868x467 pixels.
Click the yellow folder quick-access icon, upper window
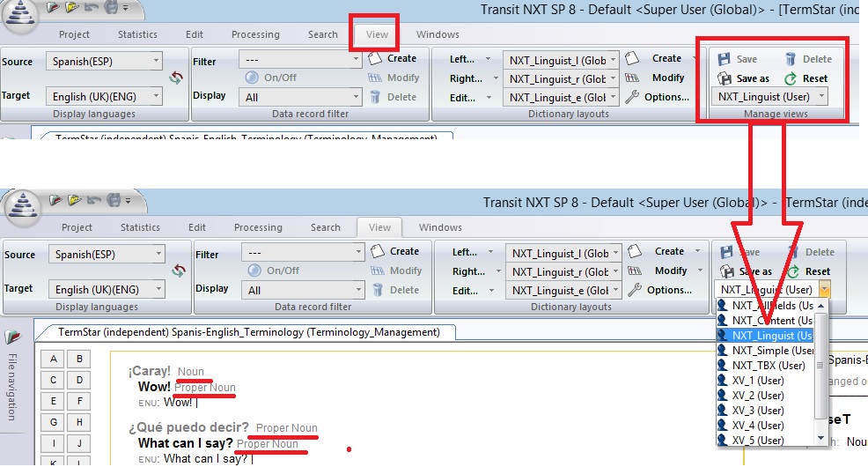click(x=70, y=7)
